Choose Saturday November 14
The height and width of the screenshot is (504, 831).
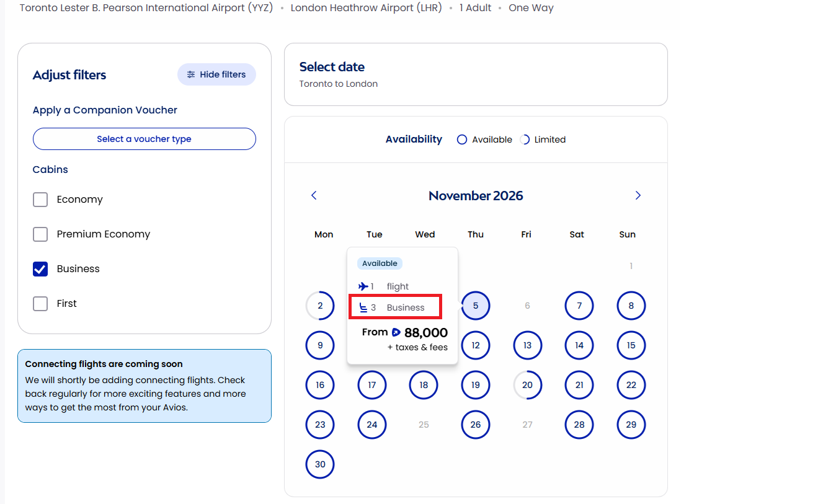(579, 345)
